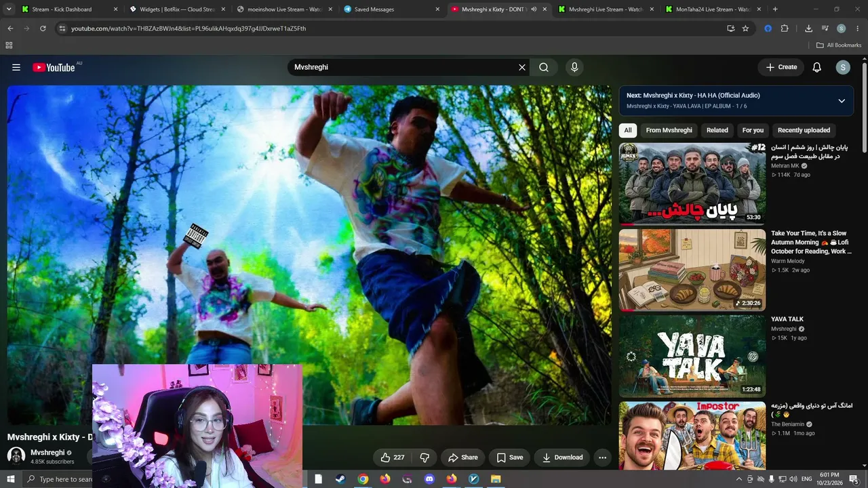Download the video
The image size is (868, 488).
click(562, 457)
